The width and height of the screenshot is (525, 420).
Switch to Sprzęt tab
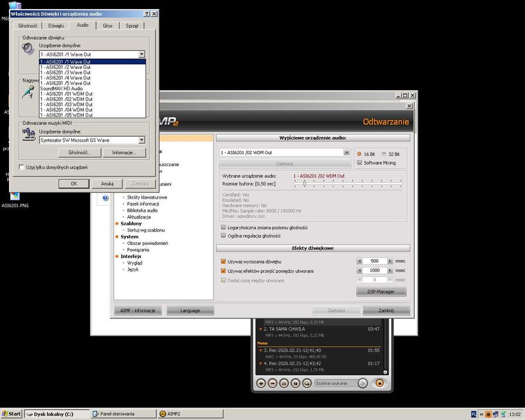[x=132, y=26]
